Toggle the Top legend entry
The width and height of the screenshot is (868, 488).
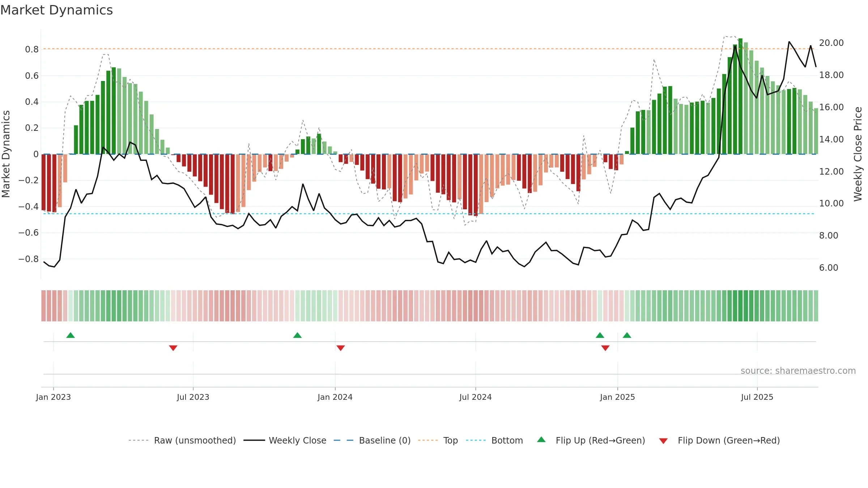click(x=438, y=440)
